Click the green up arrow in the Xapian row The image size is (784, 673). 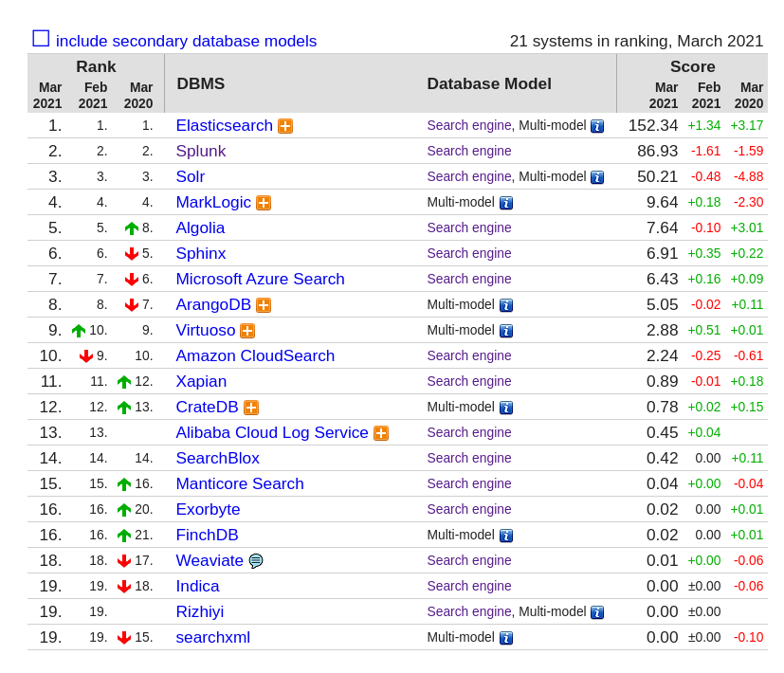pos(124,382)
